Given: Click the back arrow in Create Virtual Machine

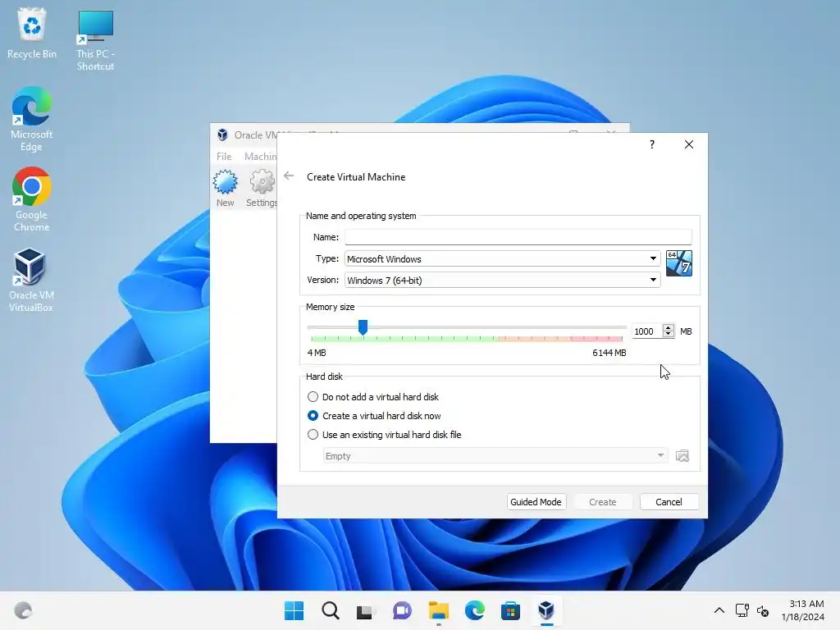Looking at the screenshot, I should click(x=289, y=176).
